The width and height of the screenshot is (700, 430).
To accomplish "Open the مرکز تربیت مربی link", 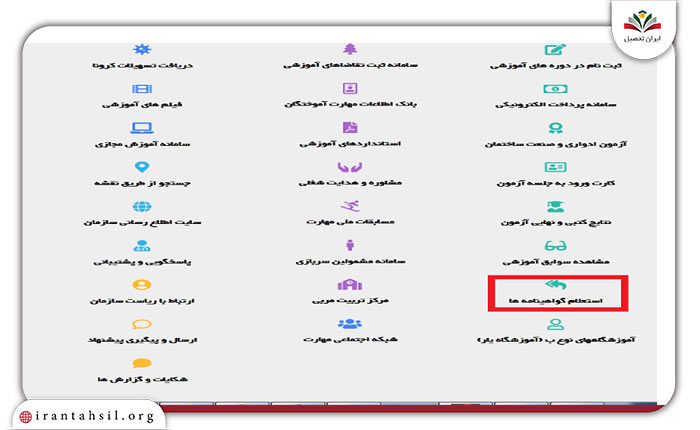I will tap(350, 300).
